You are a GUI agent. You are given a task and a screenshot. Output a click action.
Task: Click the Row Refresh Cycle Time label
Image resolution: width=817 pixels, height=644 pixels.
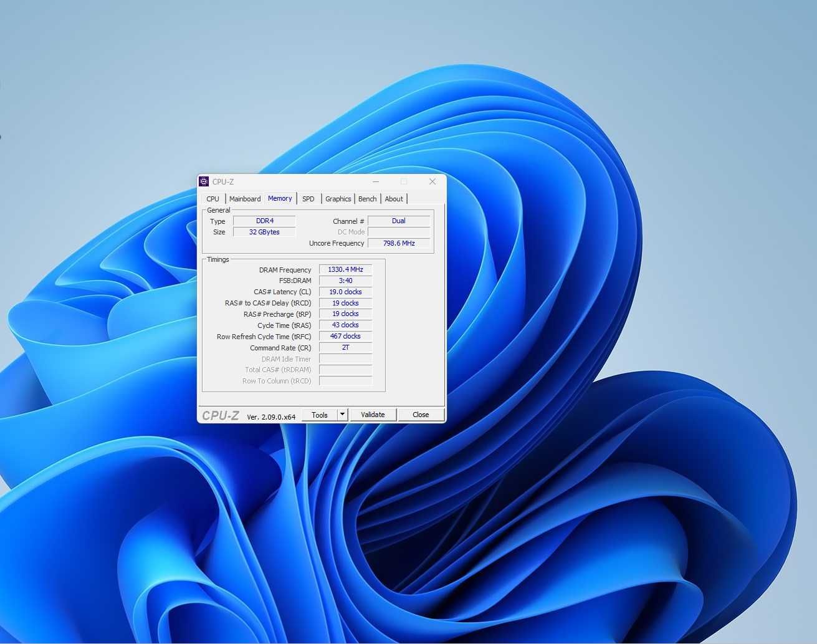click(x=264, y=337)
